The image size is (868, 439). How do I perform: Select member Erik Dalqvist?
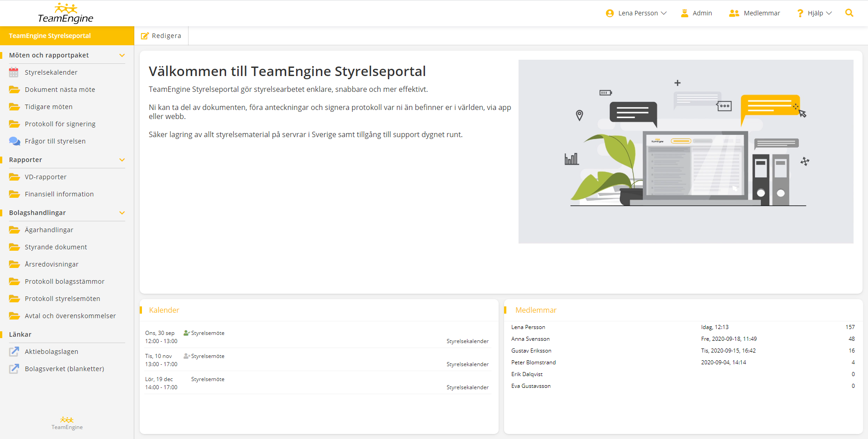(527, 374)
